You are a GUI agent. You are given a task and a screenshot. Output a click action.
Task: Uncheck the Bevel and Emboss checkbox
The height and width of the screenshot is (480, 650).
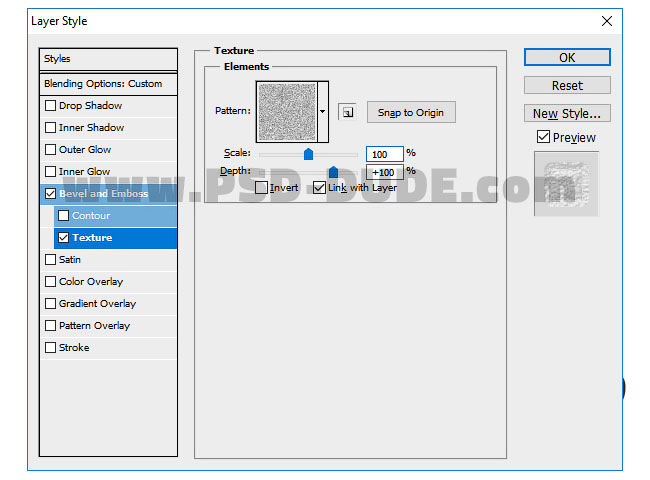click(51, 194)
